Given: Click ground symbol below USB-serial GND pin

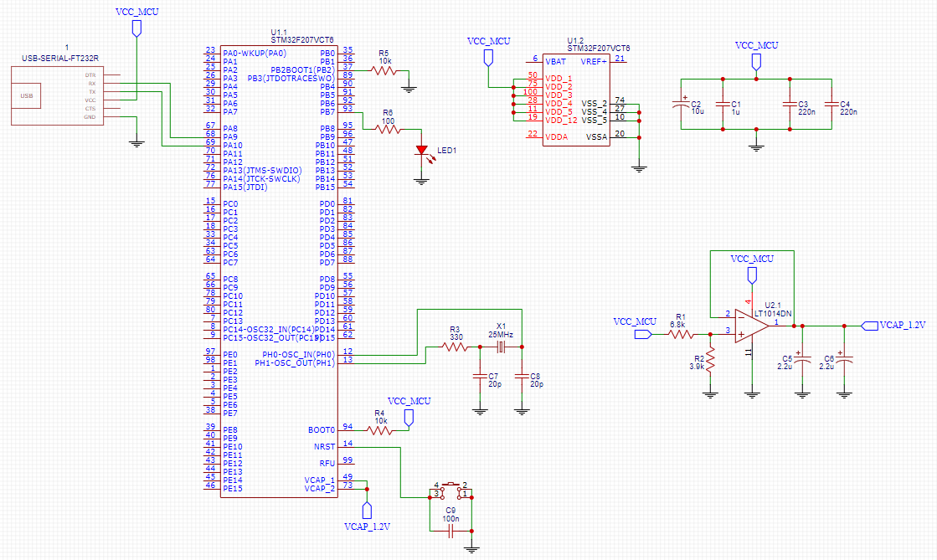Looking at the screenshot, I should click(x=136, y=143).
